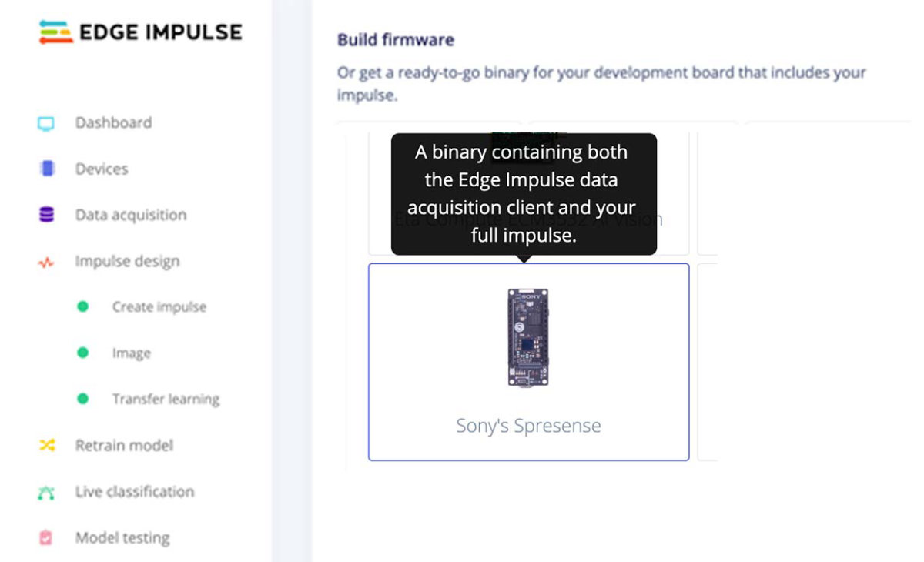Click the Spresense board image
The image size is (924, 562).
(x=527, y=337)
